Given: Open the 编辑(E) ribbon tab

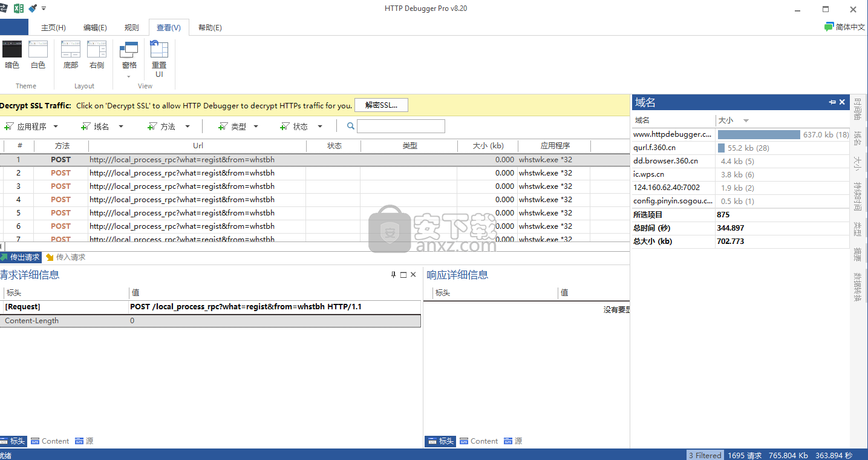Looking at the screenshot, I should [95, 28].
